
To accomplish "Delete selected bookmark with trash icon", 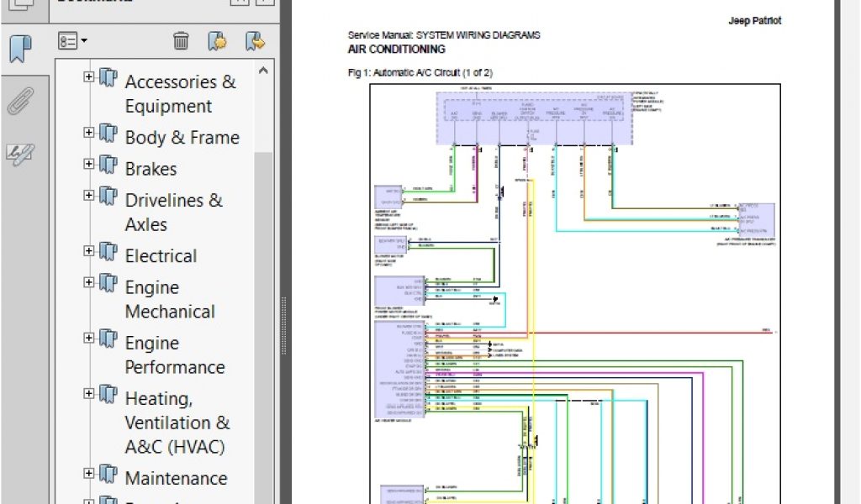I will click(181, 40).
